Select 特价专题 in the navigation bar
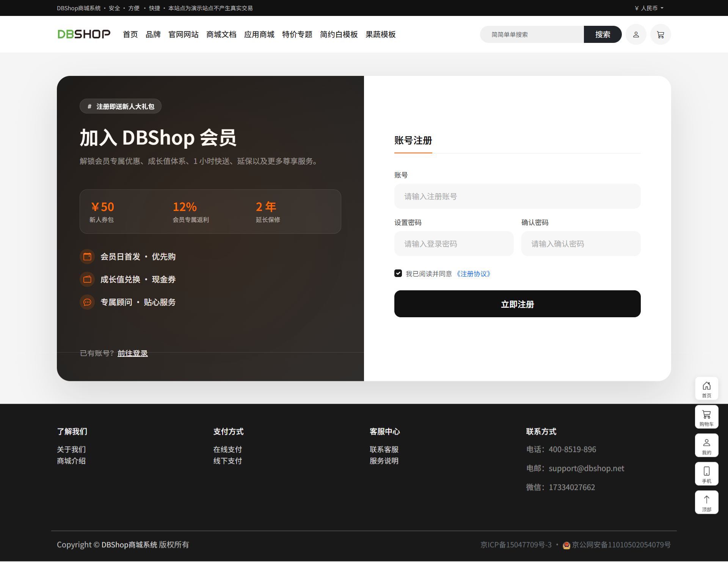 click(297, 35)
